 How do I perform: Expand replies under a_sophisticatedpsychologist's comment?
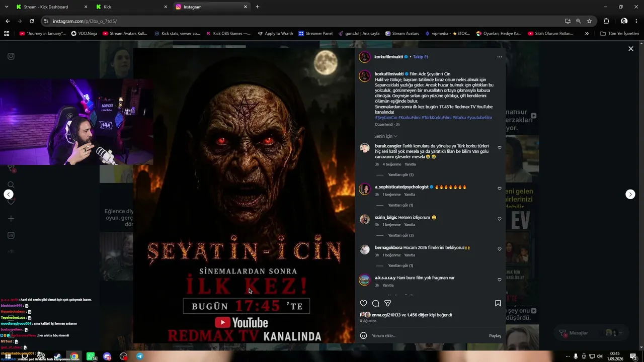click(400, 205)
